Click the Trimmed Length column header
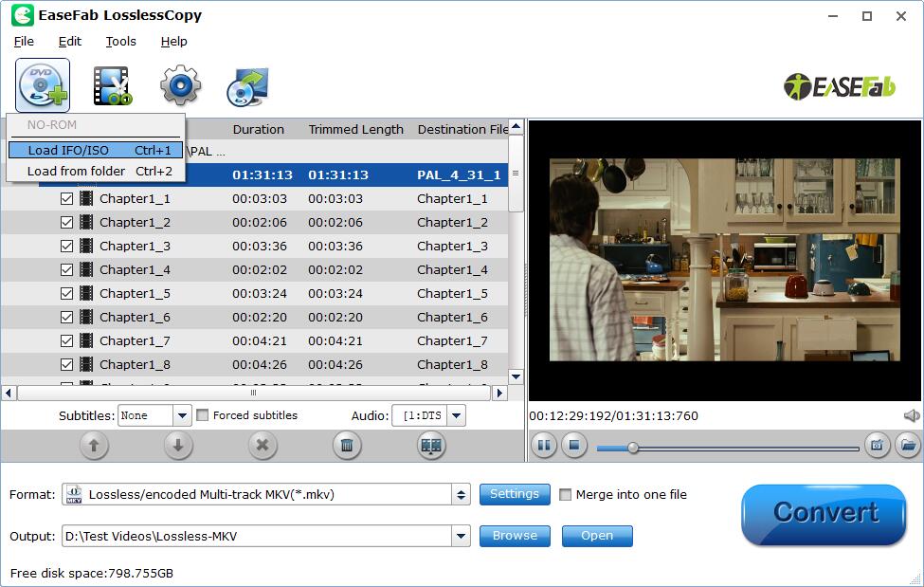Viewport: 924px width, 587px height. (356, 129)
